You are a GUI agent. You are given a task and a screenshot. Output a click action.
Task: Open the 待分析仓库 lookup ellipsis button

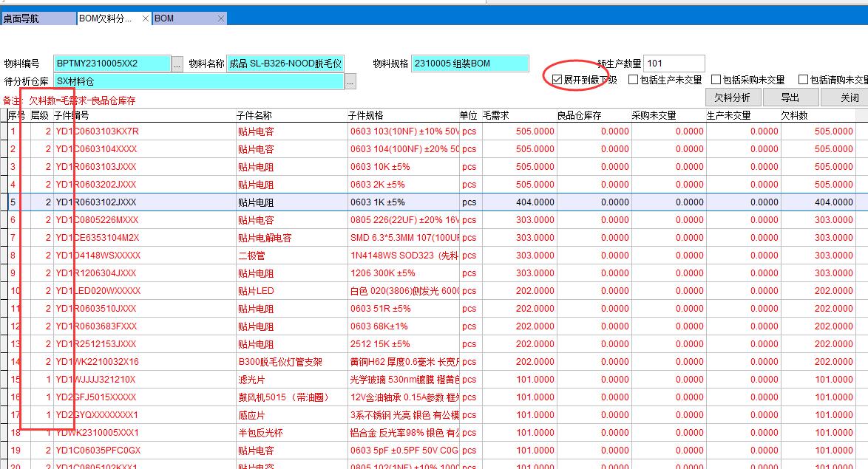point(350,82)
